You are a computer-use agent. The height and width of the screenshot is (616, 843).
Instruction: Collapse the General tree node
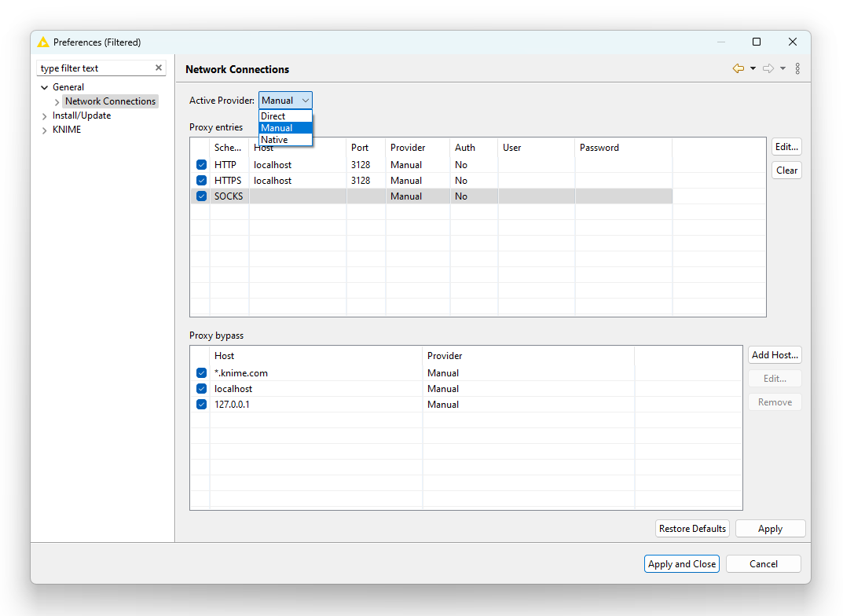click(45, 87)
